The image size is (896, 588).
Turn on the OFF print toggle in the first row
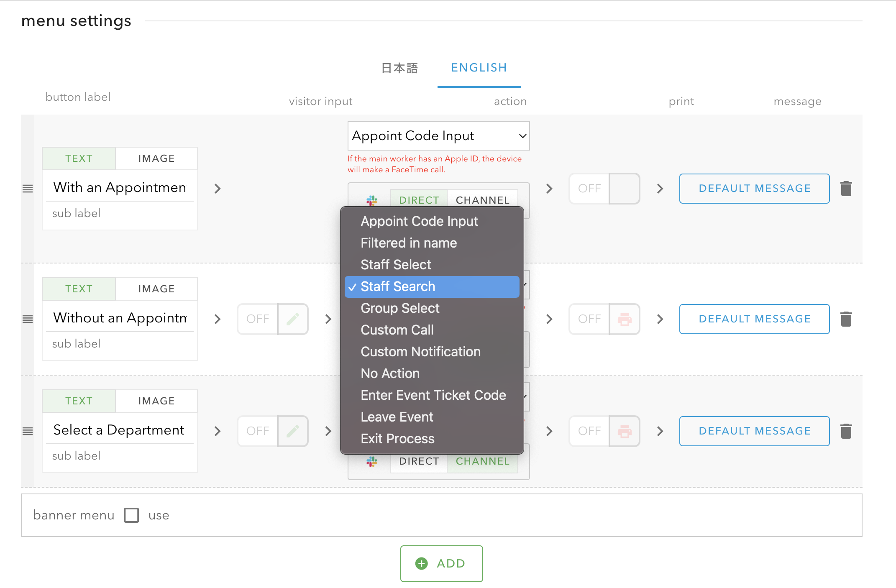pyautogui.click(x=604, y=188)
